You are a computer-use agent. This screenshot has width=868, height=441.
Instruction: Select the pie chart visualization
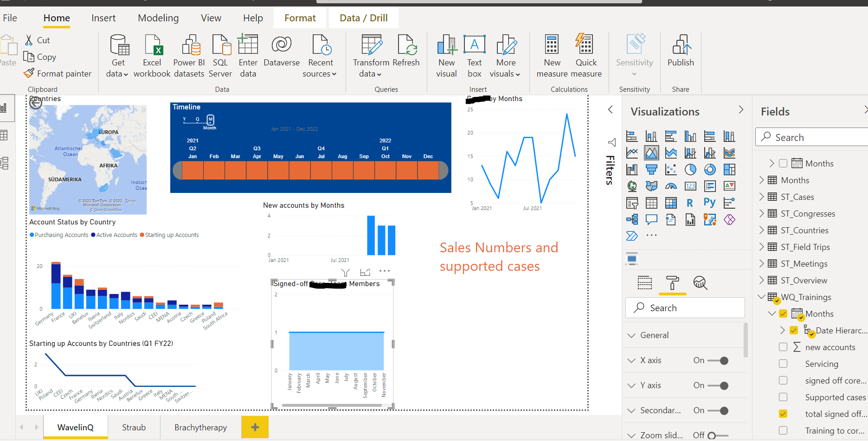tap(690, 170)
